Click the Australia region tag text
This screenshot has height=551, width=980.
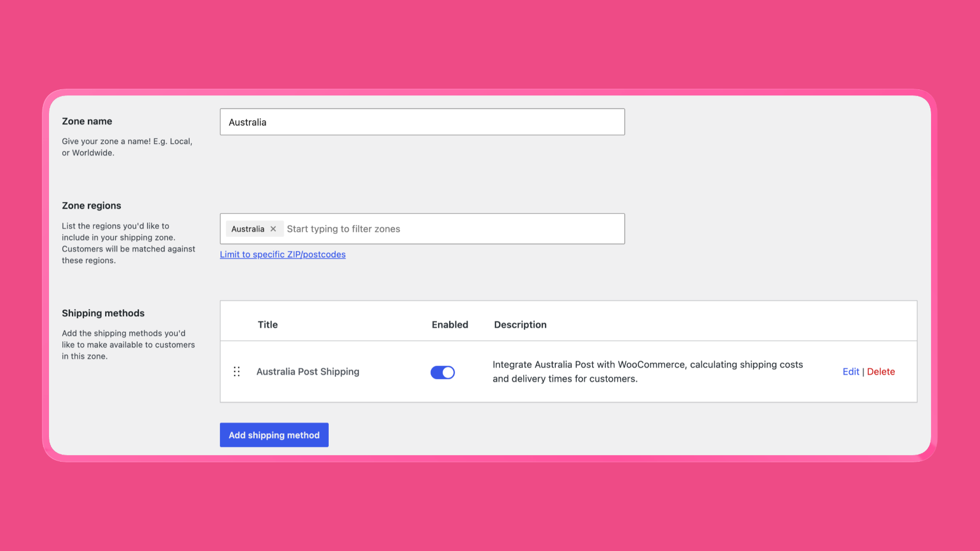pos(248,229)
